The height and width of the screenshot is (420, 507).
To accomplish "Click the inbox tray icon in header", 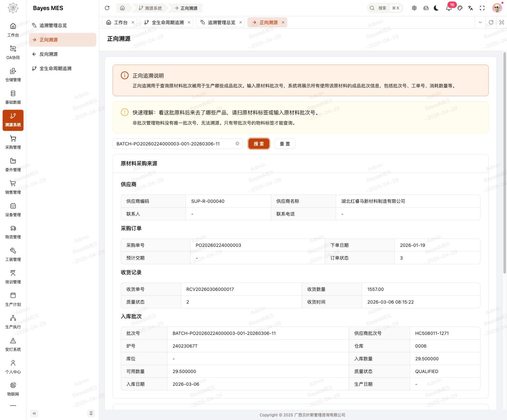I will pos(426,8).
